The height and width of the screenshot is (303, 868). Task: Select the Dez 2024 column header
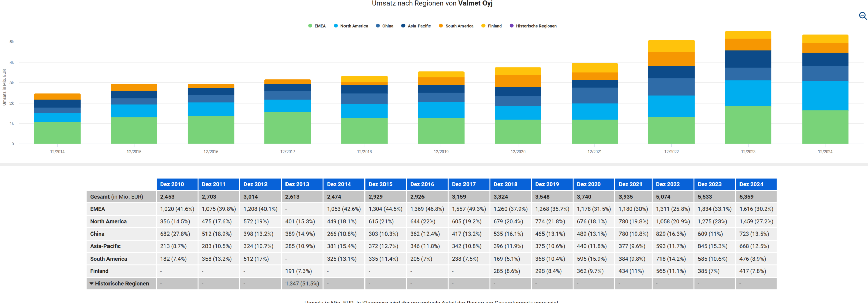(756, 184)
